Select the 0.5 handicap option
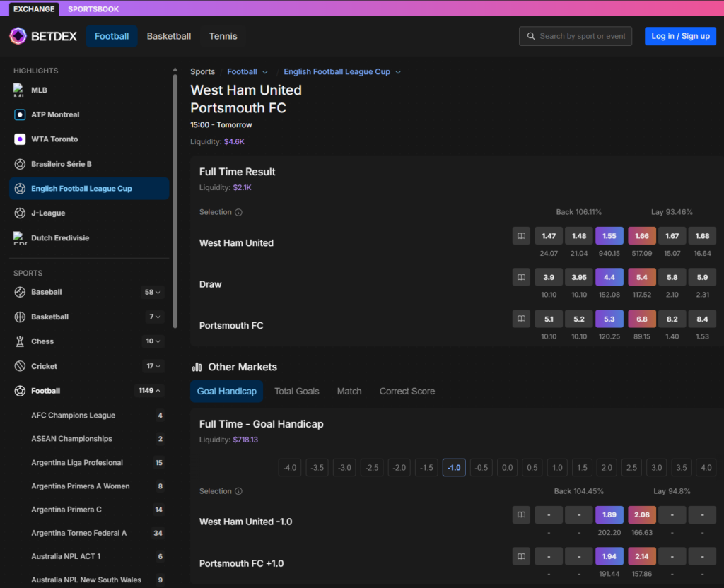 532,468
